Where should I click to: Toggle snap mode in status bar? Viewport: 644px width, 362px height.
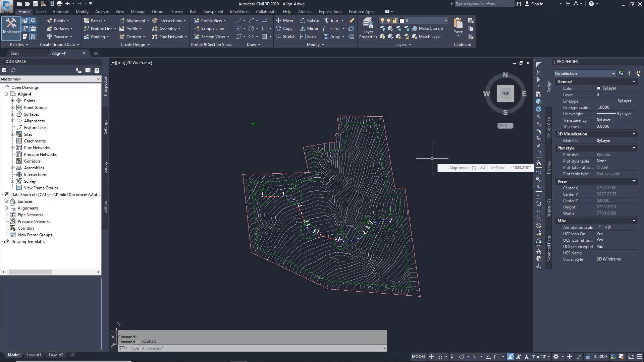click(x=440, y=356)
